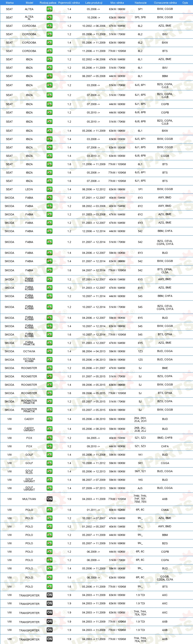The image size is (193, 644).
Task: Click body code 'AJ5'
Action: pos(140,488)
